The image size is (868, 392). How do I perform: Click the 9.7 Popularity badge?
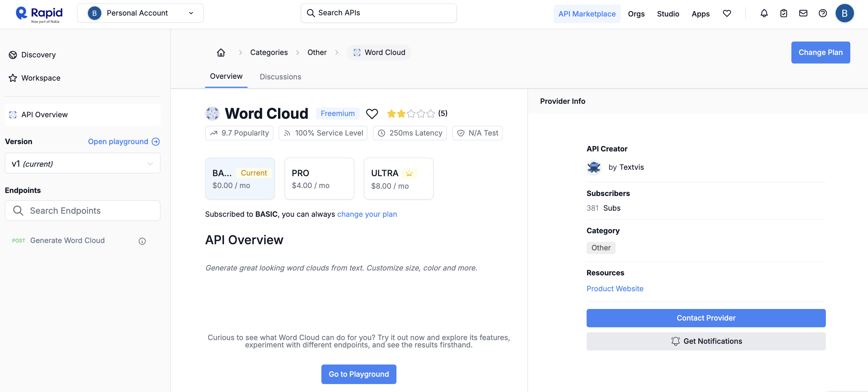(239, 133)
